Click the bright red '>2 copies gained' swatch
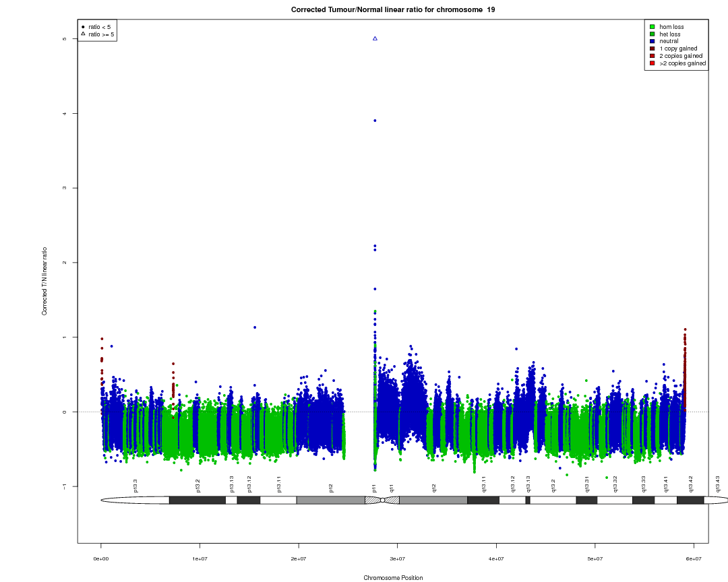 (x=653, y=63)
